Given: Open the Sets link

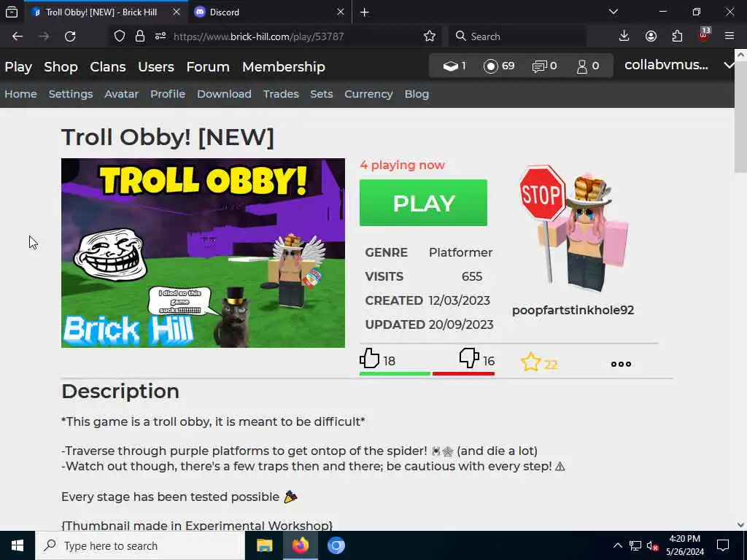Looking at the screenshot, I should click(x=322, y=94).
